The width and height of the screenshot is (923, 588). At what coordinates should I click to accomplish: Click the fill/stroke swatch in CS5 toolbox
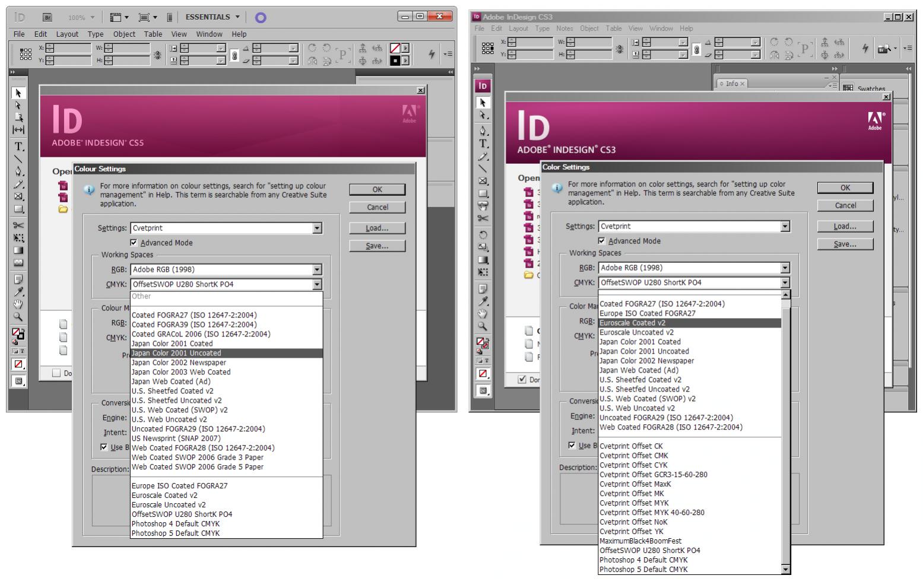pyautogui.click(x=18, y=334)
